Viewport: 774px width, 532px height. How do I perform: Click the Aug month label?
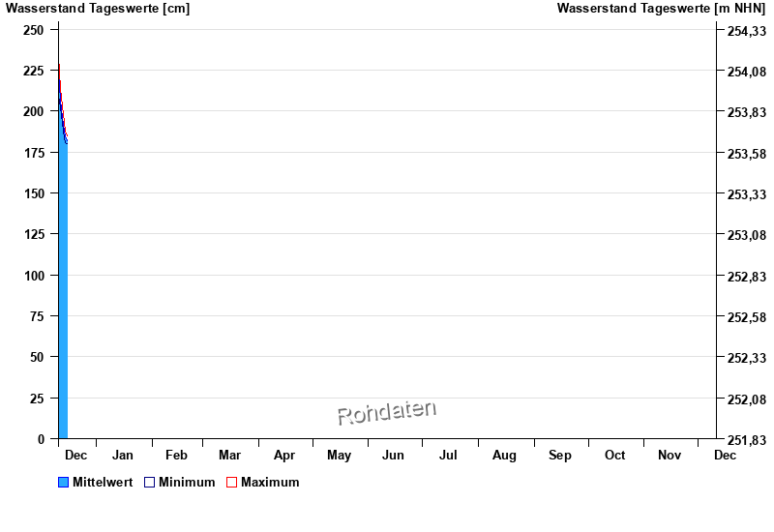(x=504, y=456)
